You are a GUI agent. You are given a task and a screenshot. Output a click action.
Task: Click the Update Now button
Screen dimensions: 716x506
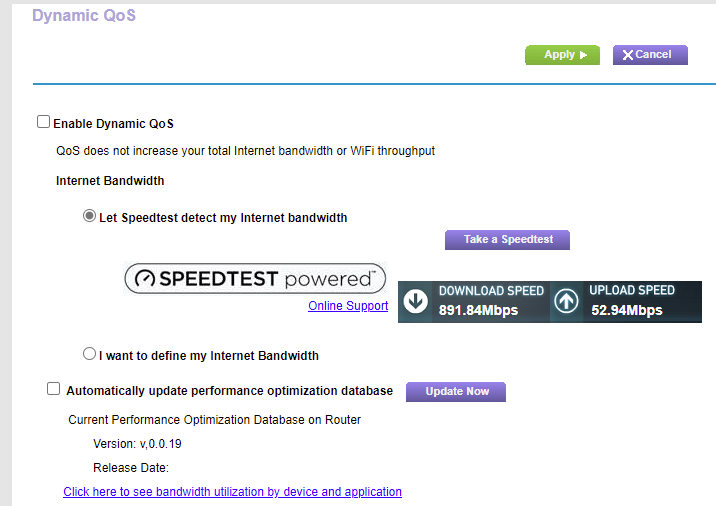pyautogui.click(x=456, y=391)
